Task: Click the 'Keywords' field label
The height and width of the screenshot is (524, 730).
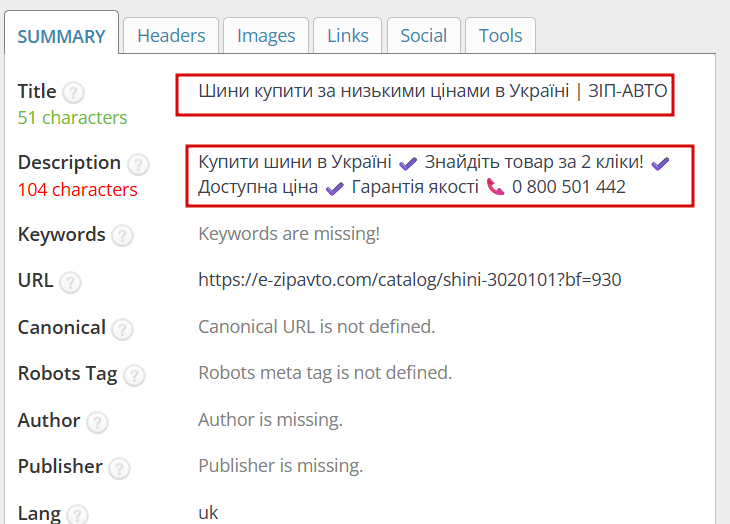Action: click(61, 235)
